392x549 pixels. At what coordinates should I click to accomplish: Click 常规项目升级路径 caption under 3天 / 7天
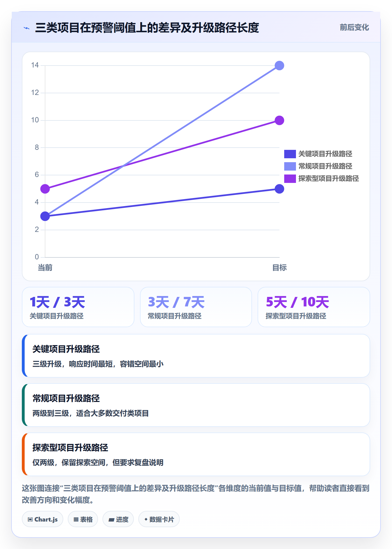pos(175,316)
